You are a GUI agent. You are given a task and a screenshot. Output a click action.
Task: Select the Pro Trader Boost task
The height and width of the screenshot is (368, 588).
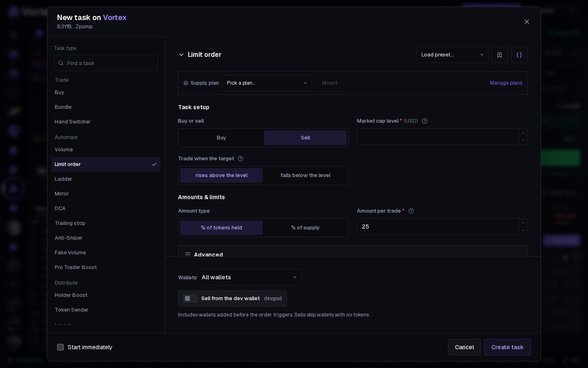coord(106,267)
